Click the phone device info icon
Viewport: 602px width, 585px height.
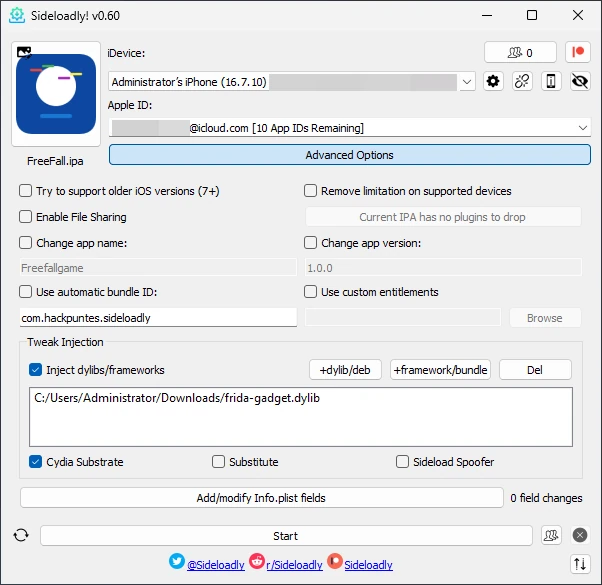pos(551,81)
